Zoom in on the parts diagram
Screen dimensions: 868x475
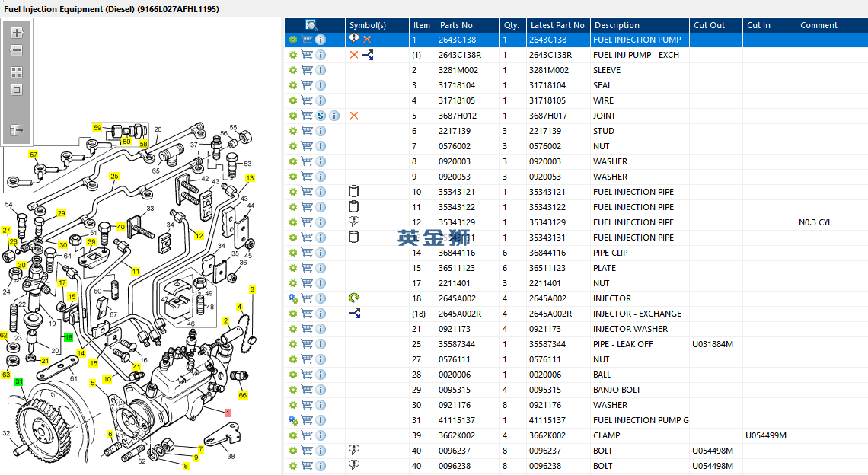pos(17,33)
